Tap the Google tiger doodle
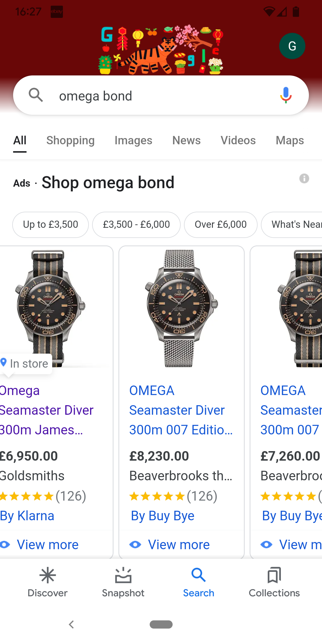Viewport: 322px width, 644px height. pyautogui.click(x=161, y=49)
